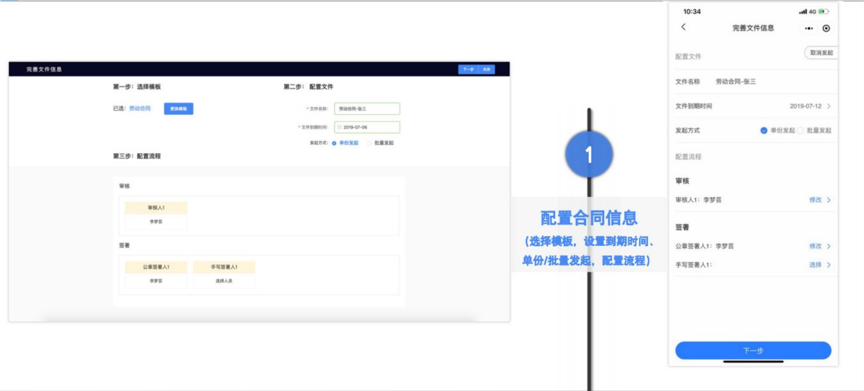Tap the 10:34 clock in phone status bar
Image resolution: width=864 pixels, height=391 pixels.
click(x=692, y=12)
